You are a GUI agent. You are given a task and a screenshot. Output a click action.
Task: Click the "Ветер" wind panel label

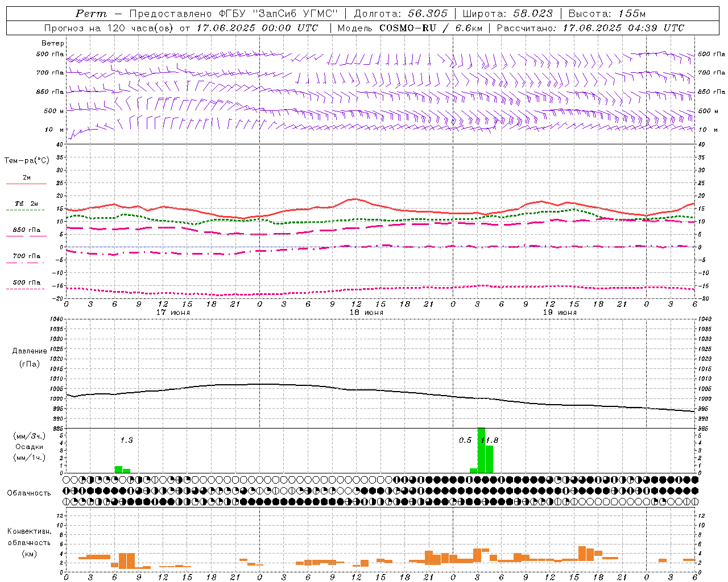(53, 43)
